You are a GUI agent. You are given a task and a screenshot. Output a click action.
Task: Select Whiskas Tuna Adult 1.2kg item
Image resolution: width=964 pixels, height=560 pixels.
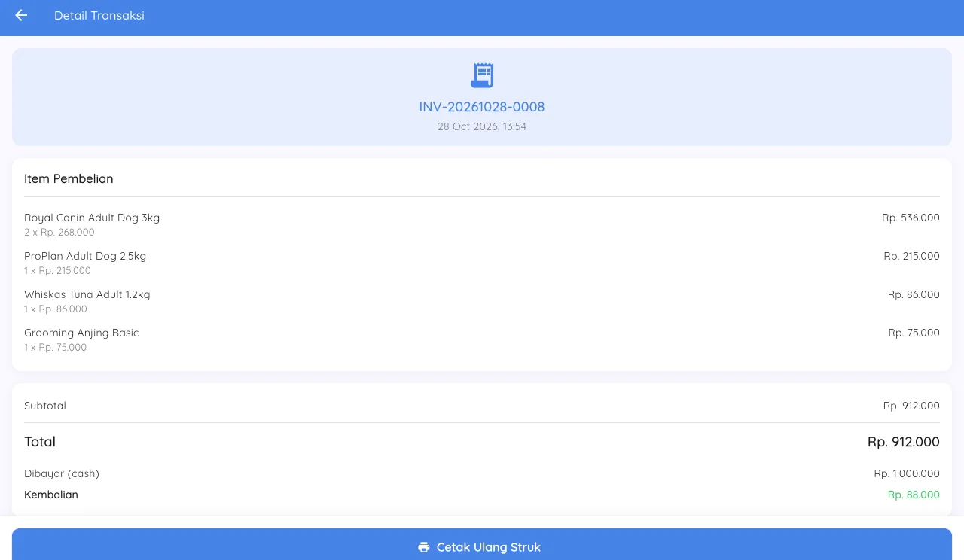pos(87,294)
